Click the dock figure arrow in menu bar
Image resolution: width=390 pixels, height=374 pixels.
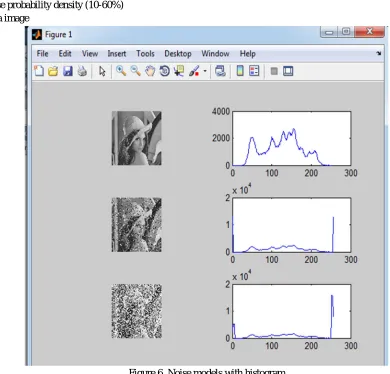[379, 53]
